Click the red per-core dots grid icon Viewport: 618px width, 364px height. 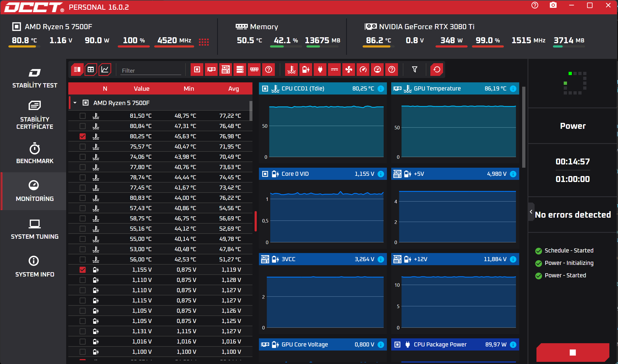pyautogui.click(x=204, y=42)
